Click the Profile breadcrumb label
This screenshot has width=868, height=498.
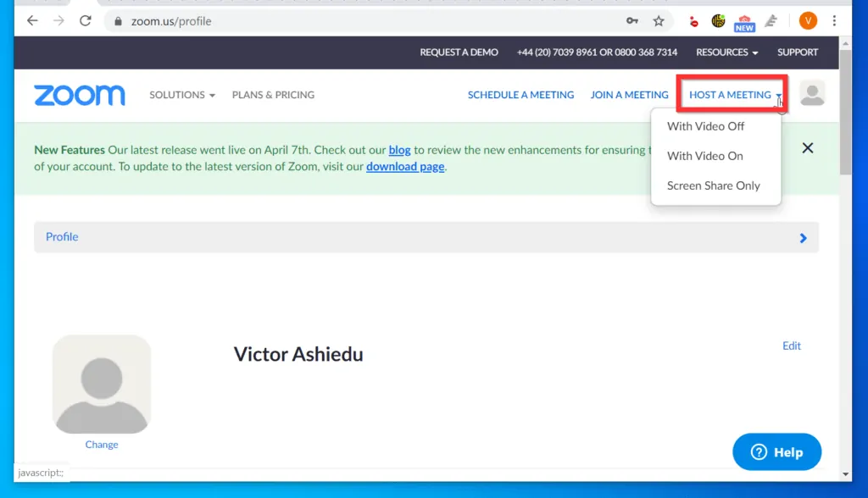62,237
